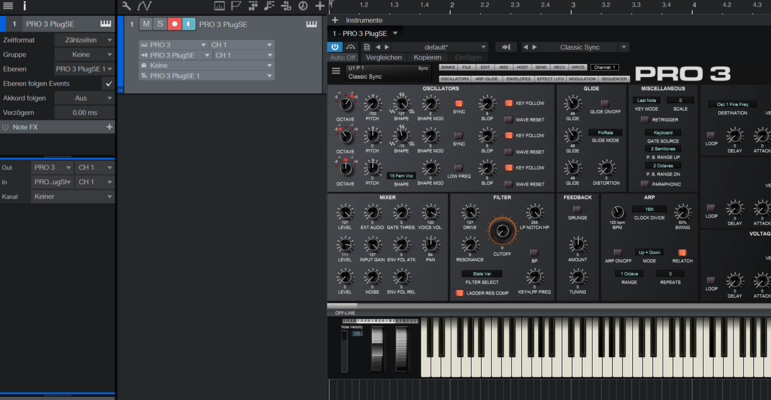Click the U1 P1 Classic Sync program display
The height and width of the screenshot is (400, 771).
point(388,73)
